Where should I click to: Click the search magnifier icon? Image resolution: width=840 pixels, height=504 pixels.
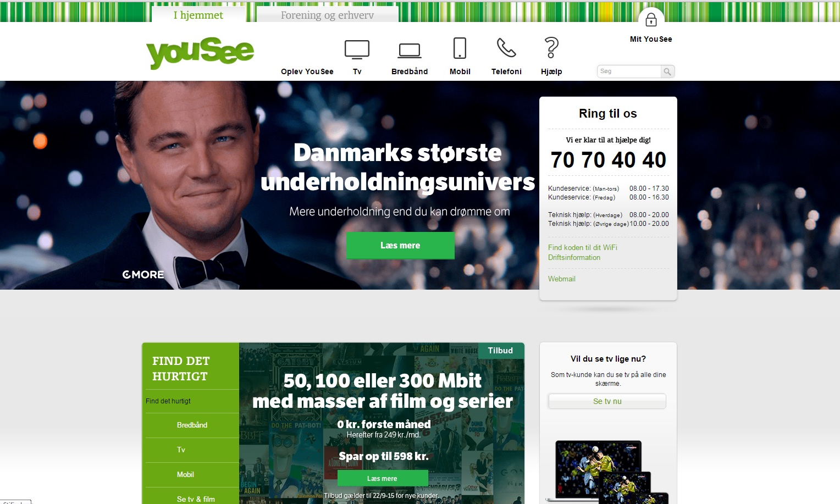point(667,71)
